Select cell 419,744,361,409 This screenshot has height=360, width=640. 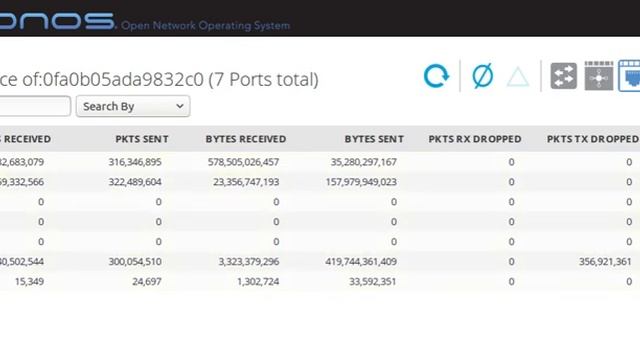(361, 262)
